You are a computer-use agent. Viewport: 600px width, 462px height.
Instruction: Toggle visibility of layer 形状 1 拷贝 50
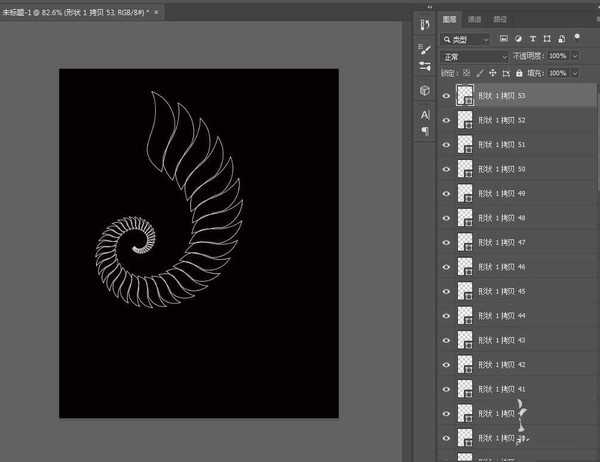tap(446, 169)
